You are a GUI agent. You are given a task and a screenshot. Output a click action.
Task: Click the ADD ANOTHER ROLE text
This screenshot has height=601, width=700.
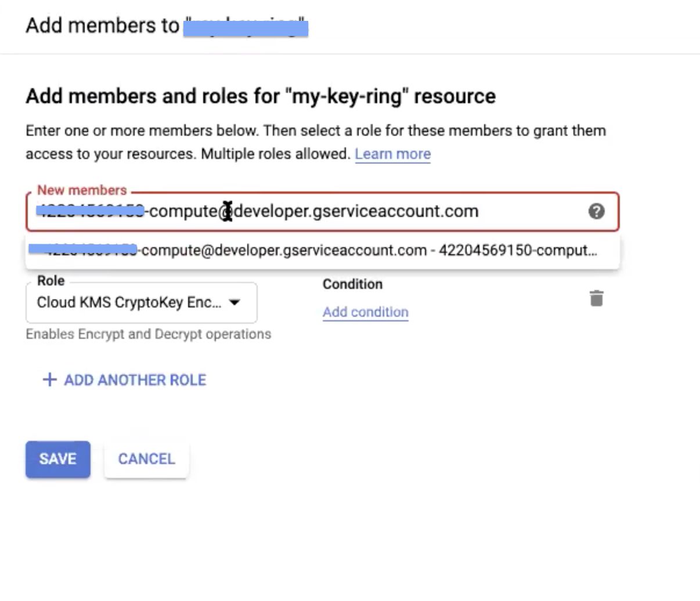tap(135, 380)
